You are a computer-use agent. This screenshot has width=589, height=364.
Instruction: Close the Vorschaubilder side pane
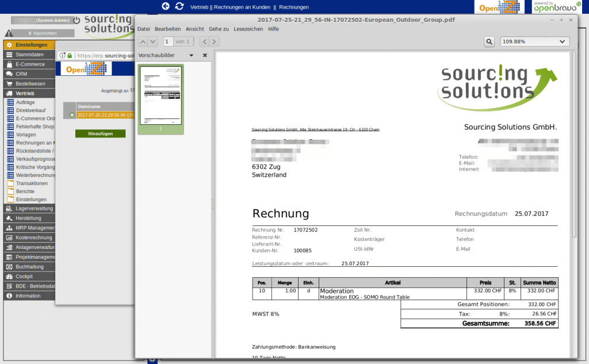(x=205, y=55)
